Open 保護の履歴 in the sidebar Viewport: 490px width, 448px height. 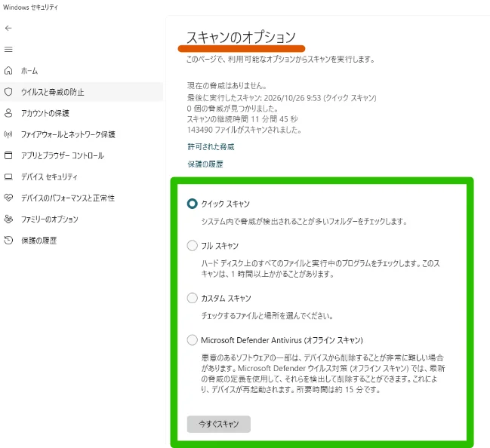[x=82, y=241]
